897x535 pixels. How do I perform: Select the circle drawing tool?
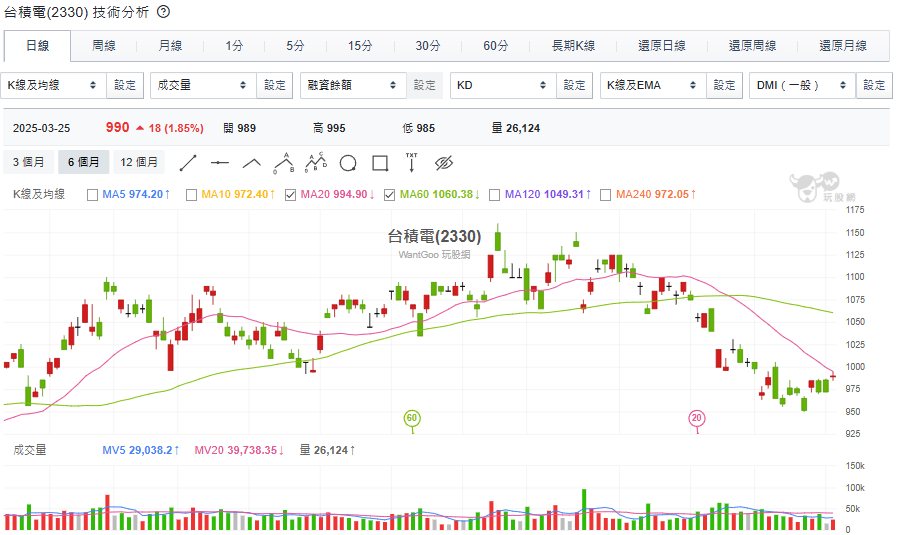point(348,162)
